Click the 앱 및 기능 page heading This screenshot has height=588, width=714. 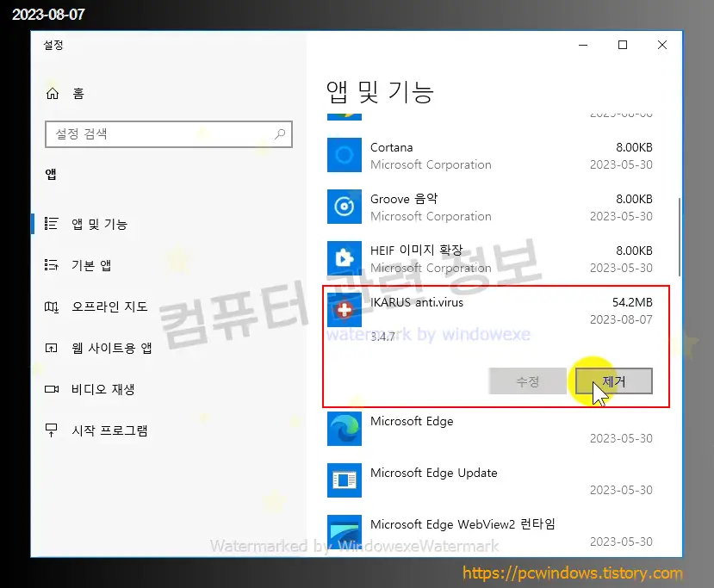click(380, 92)
